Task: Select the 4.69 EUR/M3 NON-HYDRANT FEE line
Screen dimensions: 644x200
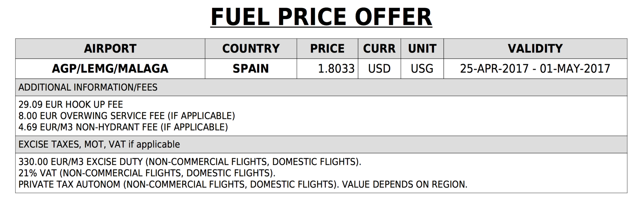Action: point(123,127)
